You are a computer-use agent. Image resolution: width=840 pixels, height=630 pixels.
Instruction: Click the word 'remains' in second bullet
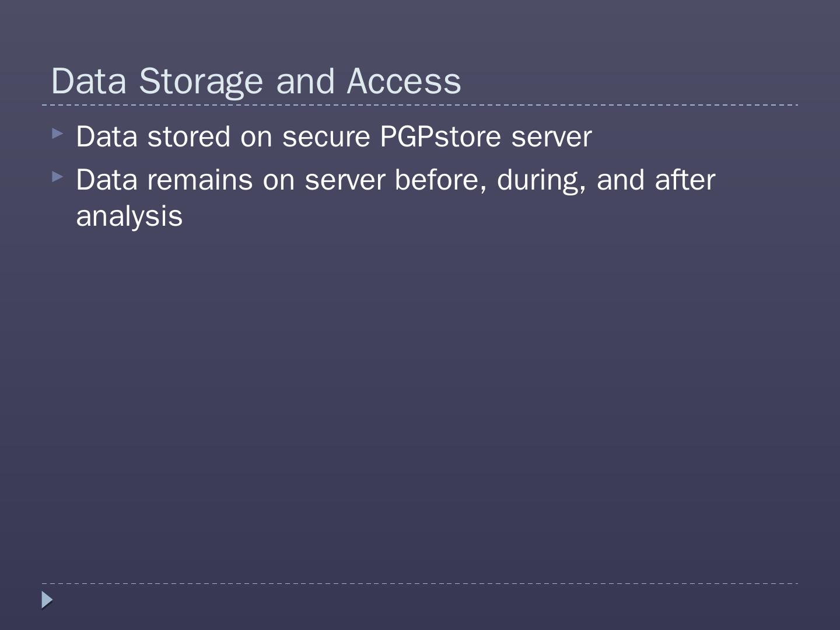pyautogui.click(x=200, y=180)
